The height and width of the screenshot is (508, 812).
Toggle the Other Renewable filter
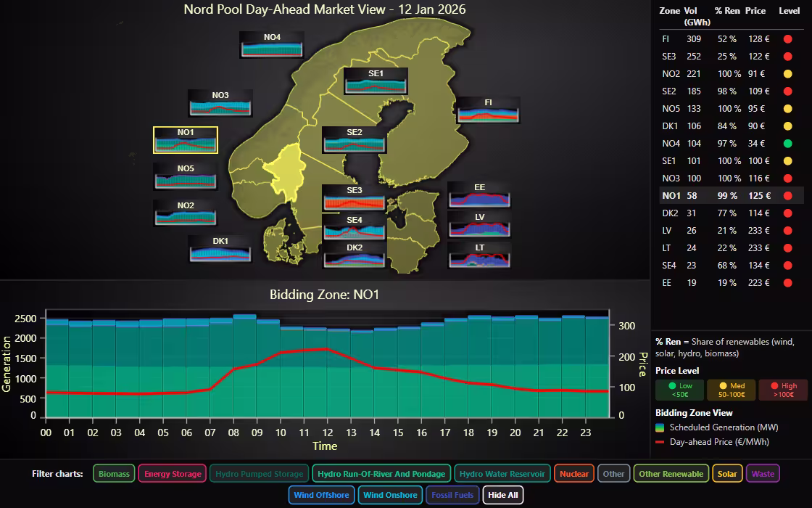pyautogui.click(x=671, y=473)
